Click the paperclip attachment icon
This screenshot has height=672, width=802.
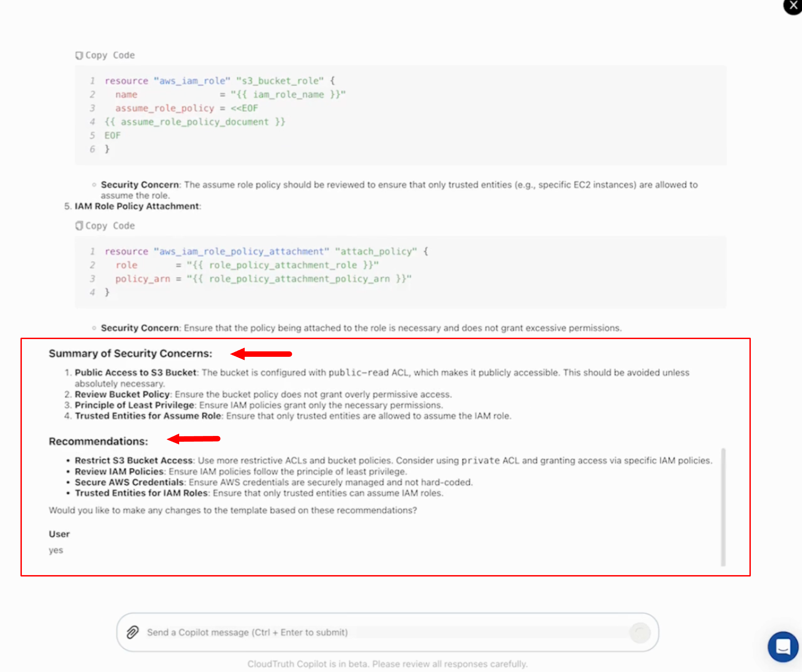[132, 632]
